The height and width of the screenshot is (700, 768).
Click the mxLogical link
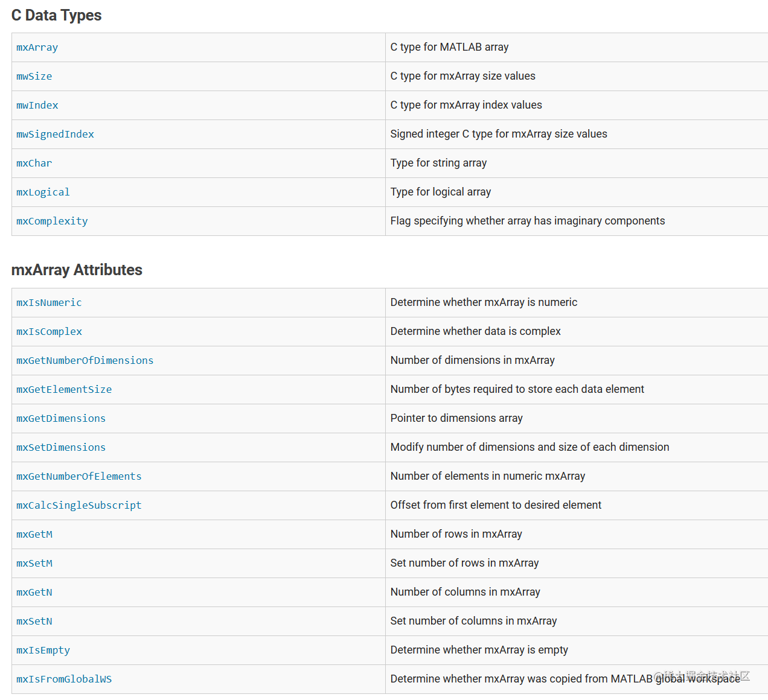[43, 192]
